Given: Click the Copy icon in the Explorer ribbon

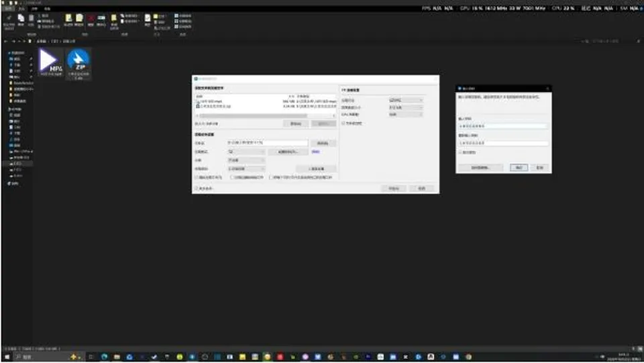Looking at the screenshot, I should coord(21,19).
